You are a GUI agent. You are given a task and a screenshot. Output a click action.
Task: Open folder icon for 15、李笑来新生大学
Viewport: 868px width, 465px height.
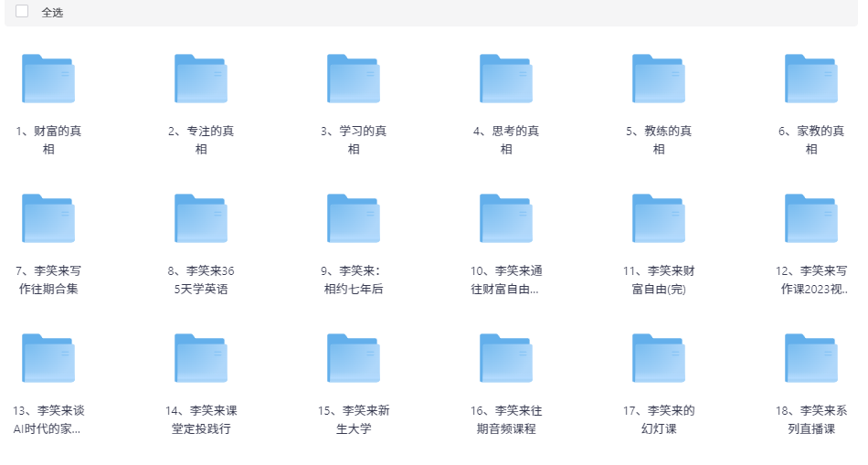coord(354,358)
